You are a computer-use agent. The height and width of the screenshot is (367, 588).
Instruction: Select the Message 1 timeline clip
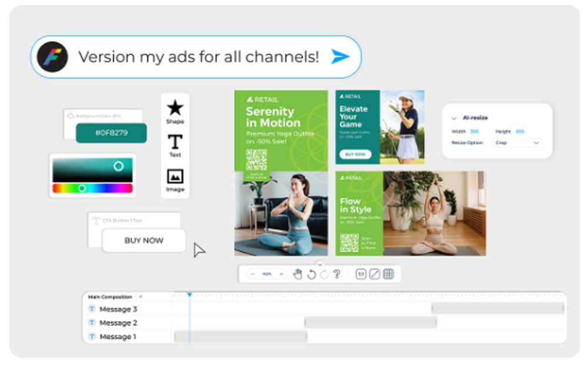tap(240, 336)
